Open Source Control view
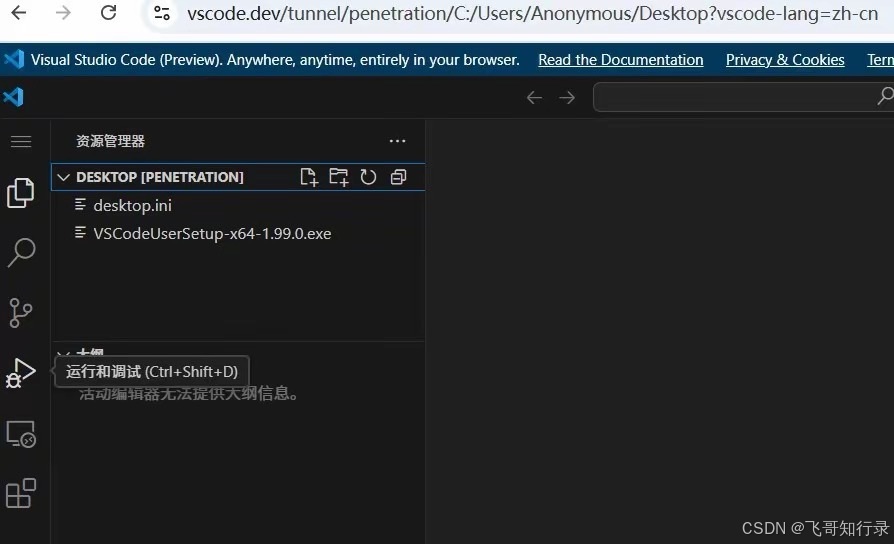Image resolution: width=894 pixels, height=544 pixels. 21,312
